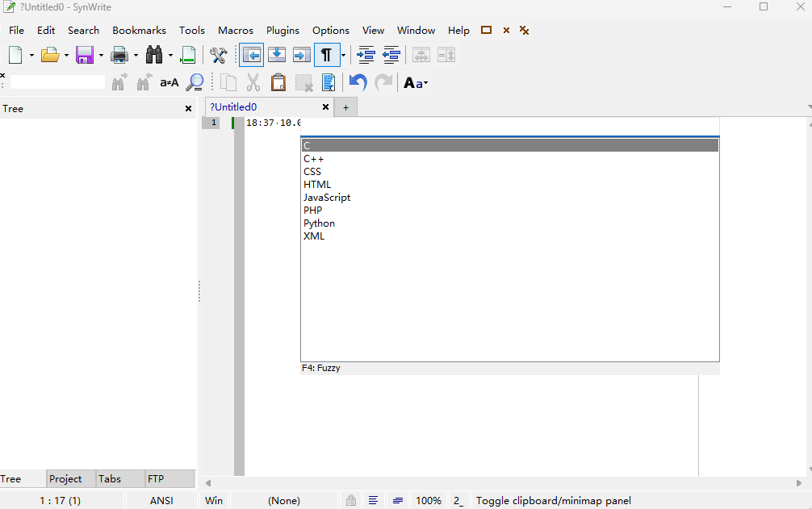Save the file with the purple floppy disk icon
This screenshot has height=509, width=812.
(85, 55)
